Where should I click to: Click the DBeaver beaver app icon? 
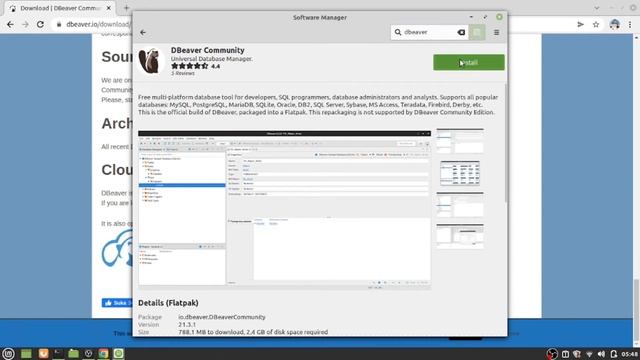(150, 60)
